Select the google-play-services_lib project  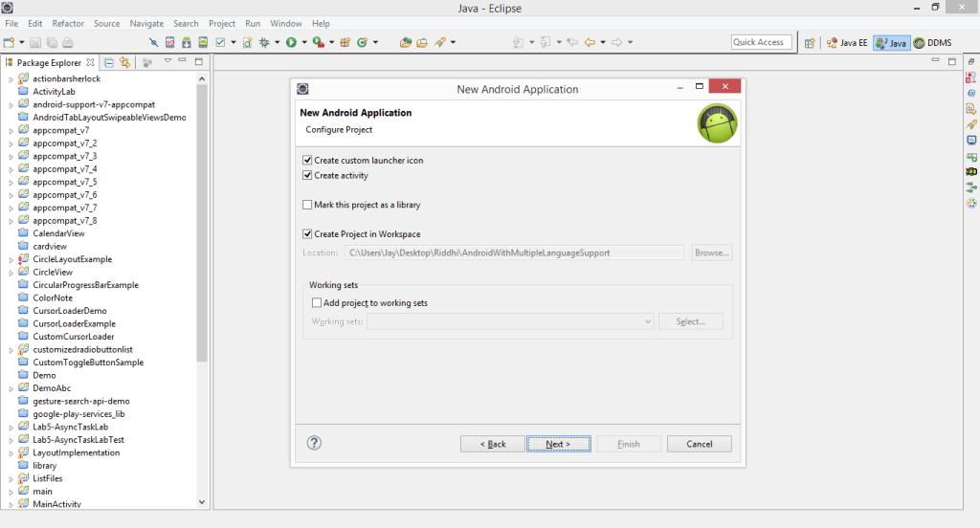pos(78,413)
